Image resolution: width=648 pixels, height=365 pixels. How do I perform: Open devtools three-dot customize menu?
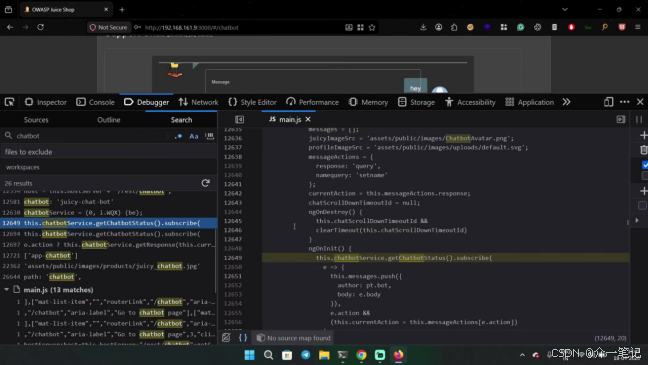point(624,102)
